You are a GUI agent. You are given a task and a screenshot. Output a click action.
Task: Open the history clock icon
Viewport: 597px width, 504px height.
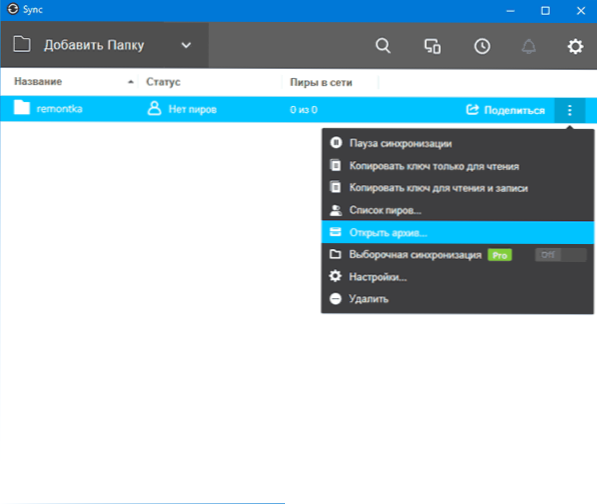click(x=482, y=46)
